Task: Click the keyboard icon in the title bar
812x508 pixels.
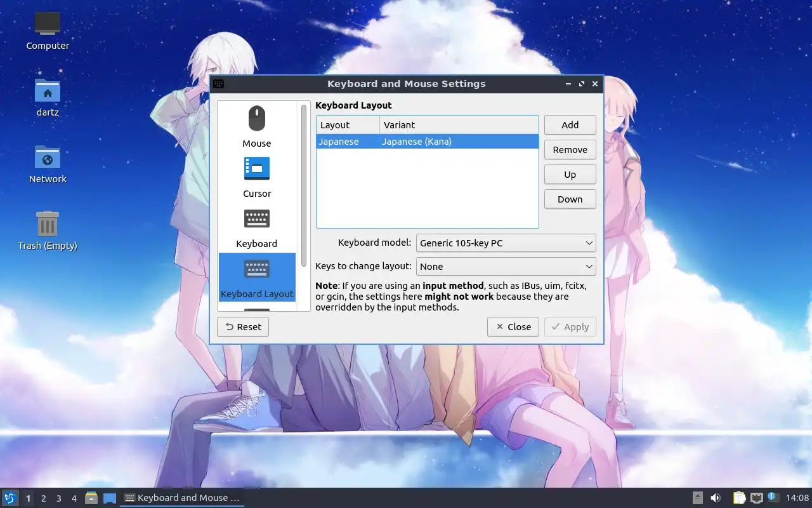Action: [x=218, y=84]
